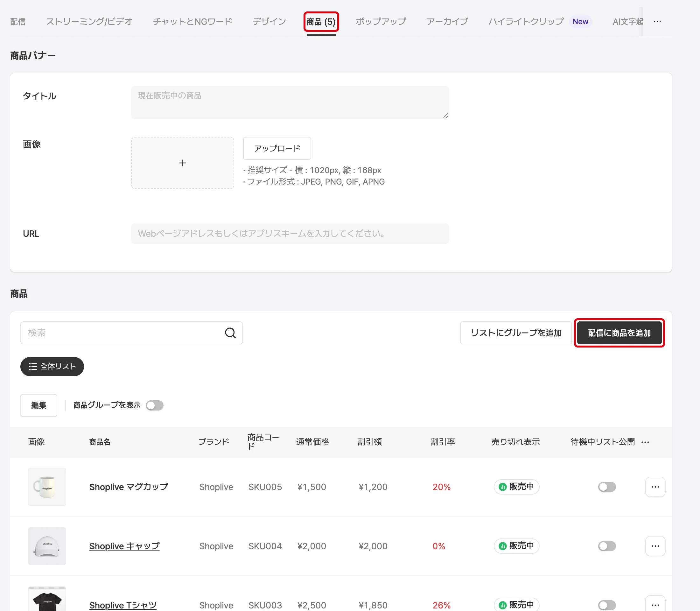Viewport: 700px width, 611px height.
Task: Open more options for Shoplive キャップ row
Action: tap(655, 546)
